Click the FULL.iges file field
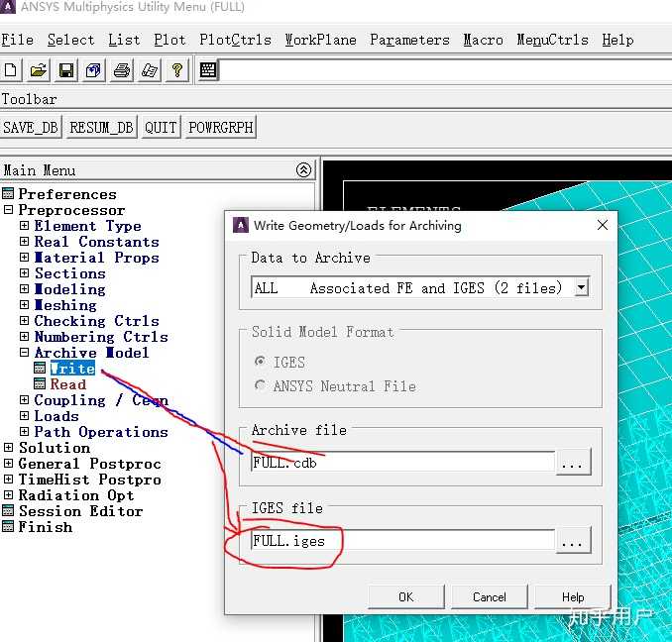The image size is (672, 642). coord(402,541)
